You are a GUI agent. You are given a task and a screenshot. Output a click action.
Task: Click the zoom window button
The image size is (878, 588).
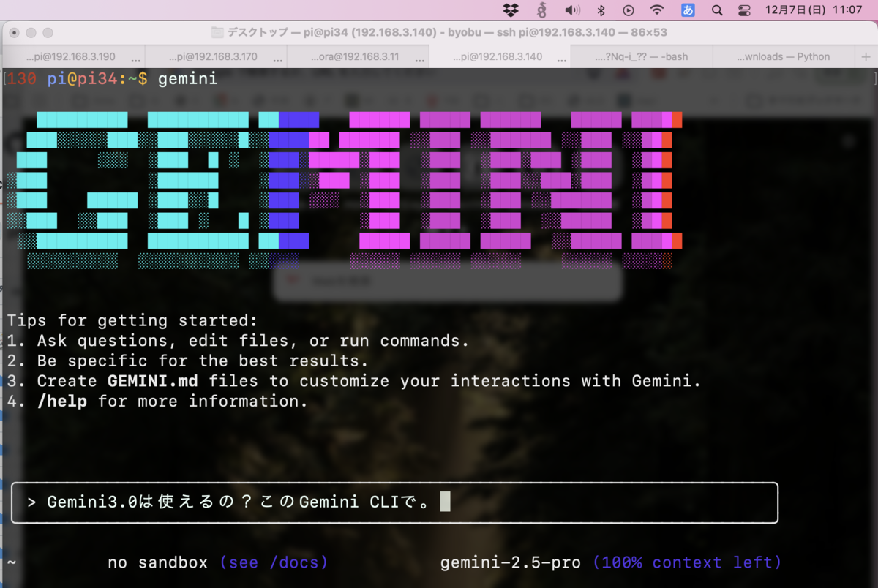click(48, 33)
